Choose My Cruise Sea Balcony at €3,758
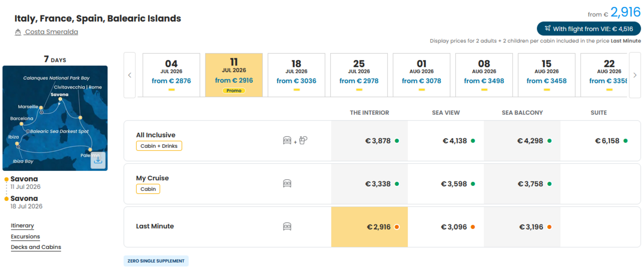644x271 pixels. tap(522, 184)
